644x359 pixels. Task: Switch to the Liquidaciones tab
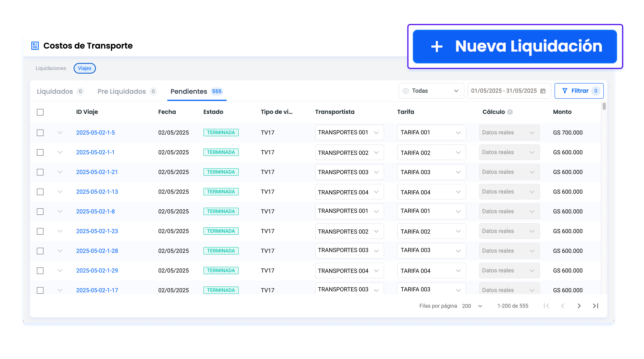click(51, 68)
